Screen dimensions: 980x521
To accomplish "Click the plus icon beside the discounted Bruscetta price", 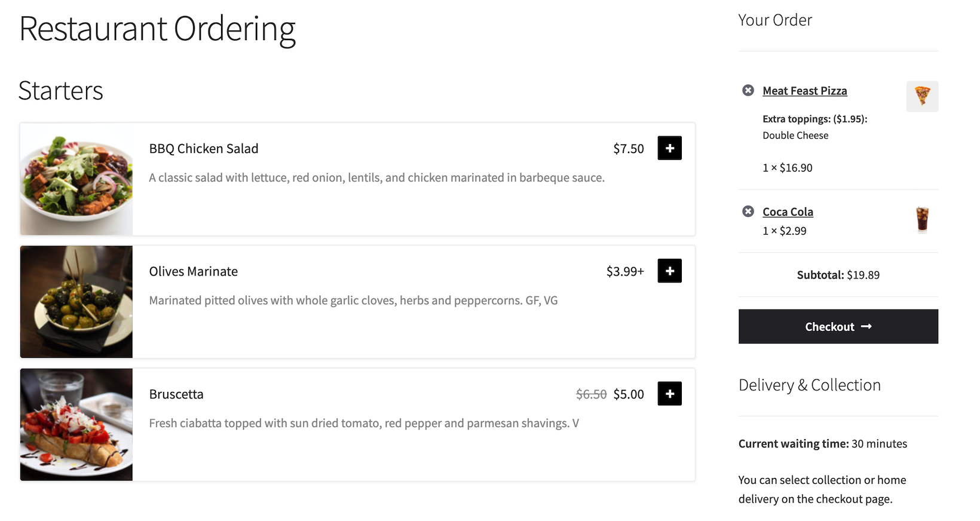I will click(669, 393).
